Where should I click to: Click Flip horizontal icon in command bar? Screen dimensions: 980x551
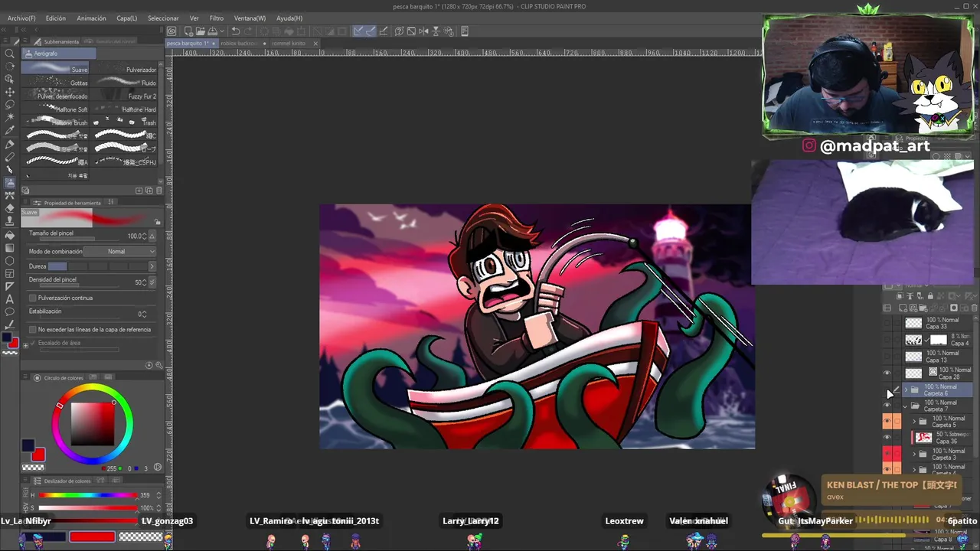pyautogui.click(x=423, y=31)
